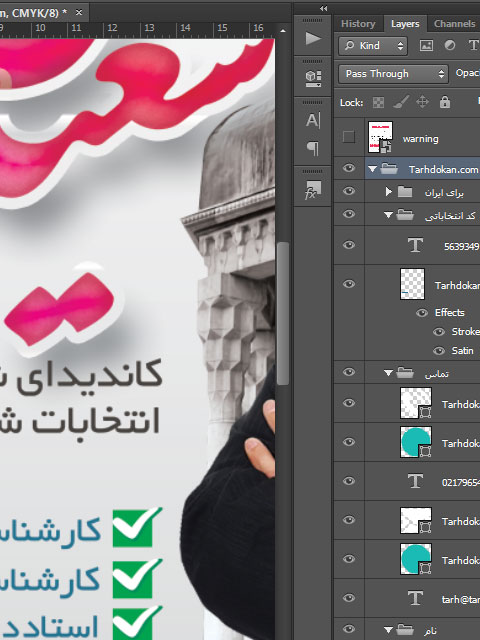Select the 5639349 text layer T icon
480x640 pixels.
(415, 245)
